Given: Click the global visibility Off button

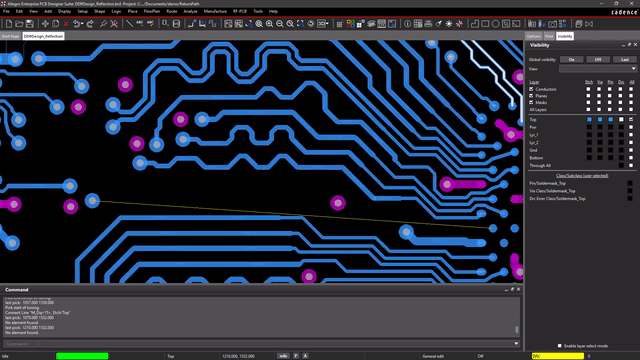Looking at the screenshot, I should pos(598,60).
